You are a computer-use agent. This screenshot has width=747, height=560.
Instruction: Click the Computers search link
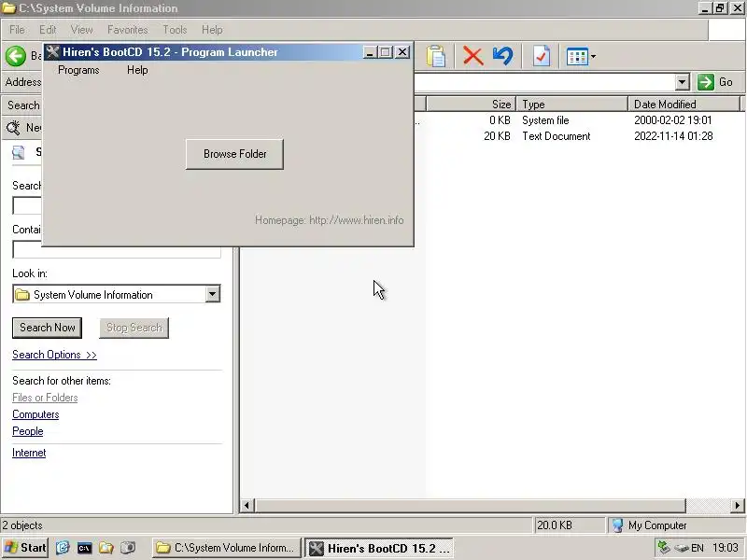point(35,414)
